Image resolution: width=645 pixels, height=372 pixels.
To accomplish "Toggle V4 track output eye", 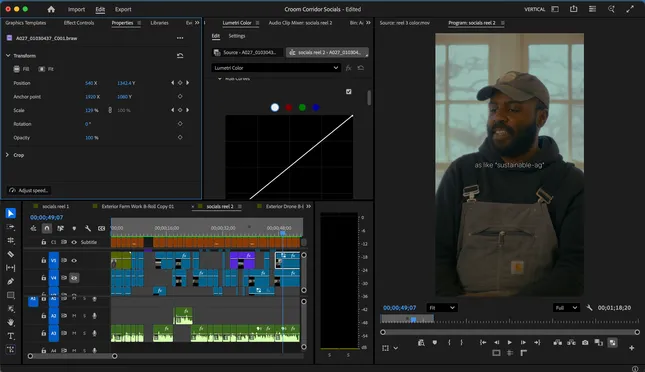I will point(74,278).
